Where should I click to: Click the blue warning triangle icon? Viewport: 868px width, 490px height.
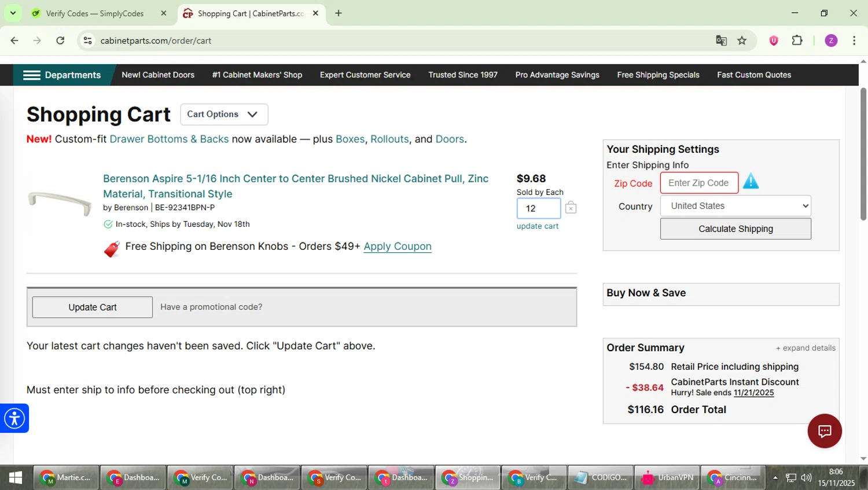751,182
